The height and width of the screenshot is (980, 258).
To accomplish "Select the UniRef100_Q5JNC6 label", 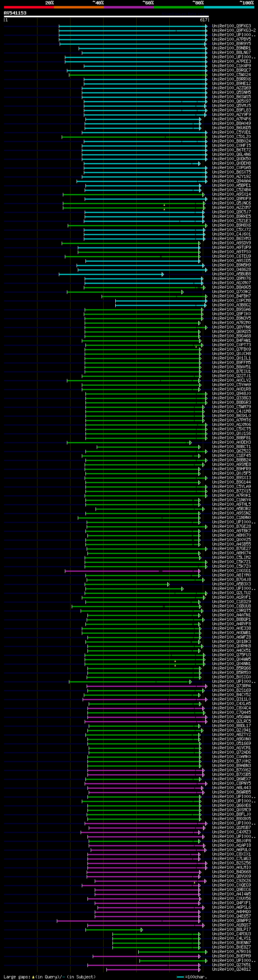I will point(231,203).
